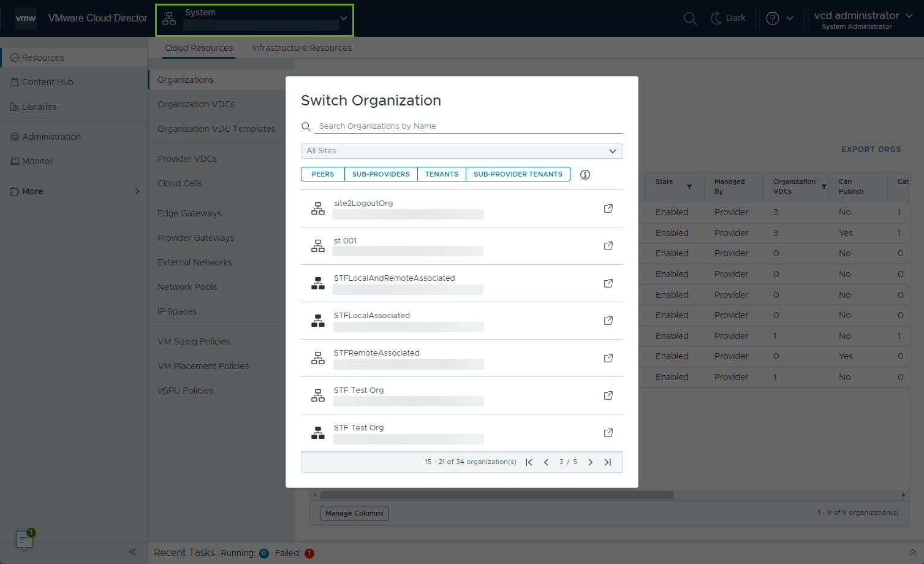This screenshot has width=924, height=564.
Task: Go to next page of organizations
Action: (590, 462)
